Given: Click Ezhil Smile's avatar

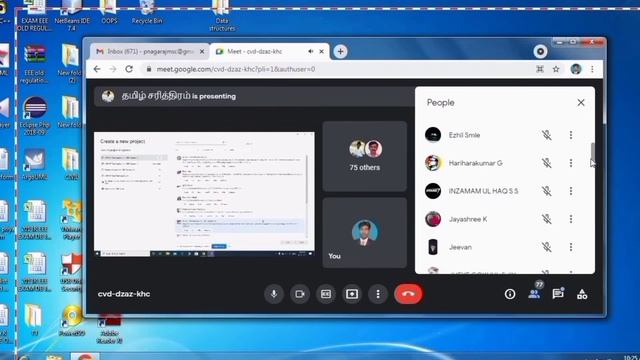Looking at the screenshot, I should tap(433, 135).
